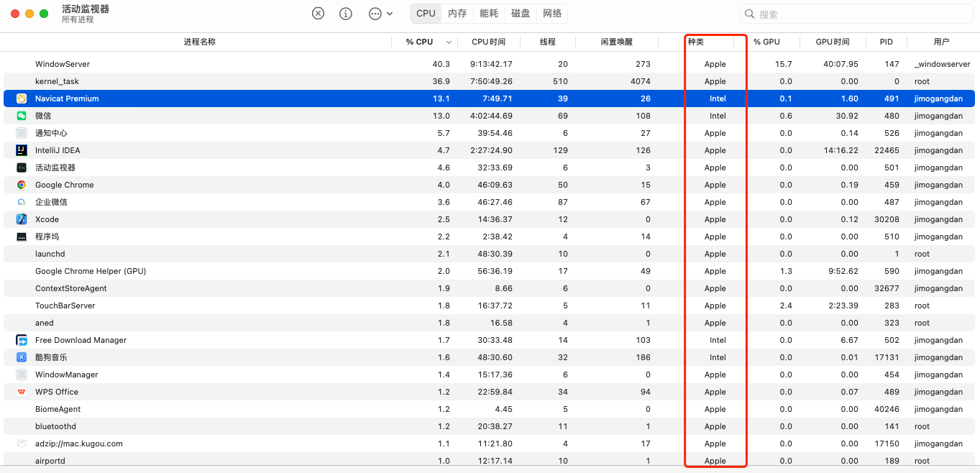Image resolution: width=980 pixels, height=473 pixels.
Task: Sort by CPU 时间 column header
Action: 488,42
